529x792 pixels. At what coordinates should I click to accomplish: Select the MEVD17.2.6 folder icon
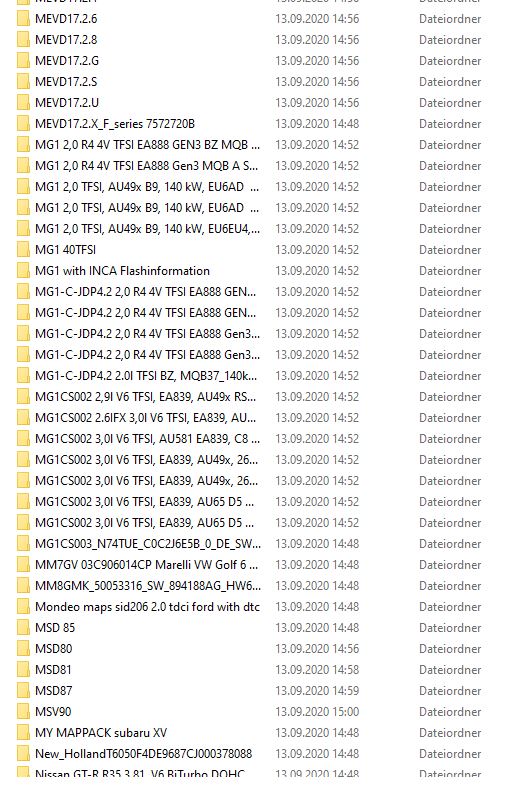(23, 19)
